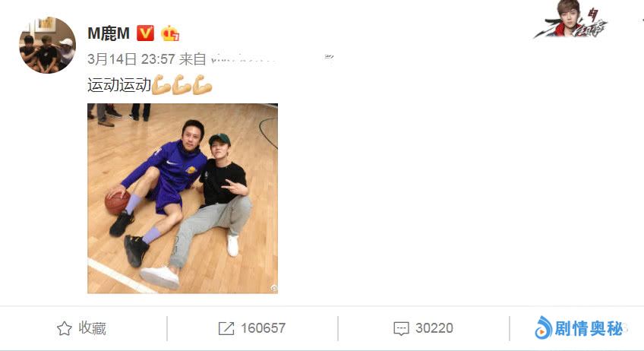Click the M鹿M username

click(x=109, y=33)
